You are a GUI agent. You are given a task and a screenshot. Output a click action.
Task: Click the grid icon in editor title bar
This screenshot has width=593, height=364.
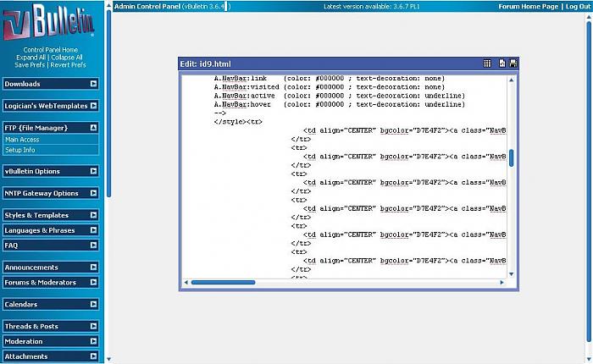(487, 63)
